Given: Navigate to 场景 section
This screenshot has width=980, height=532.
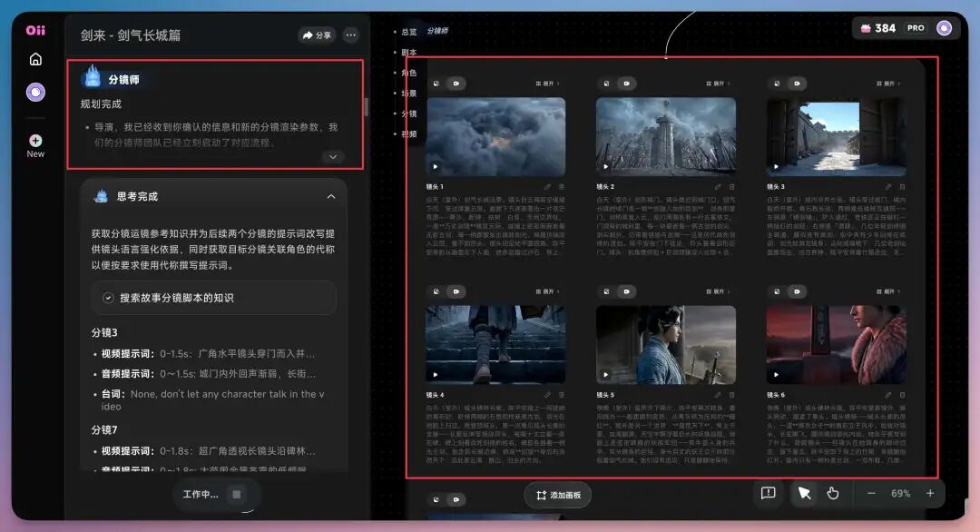Looking at the screenshot, I should [x=408, y=94].
